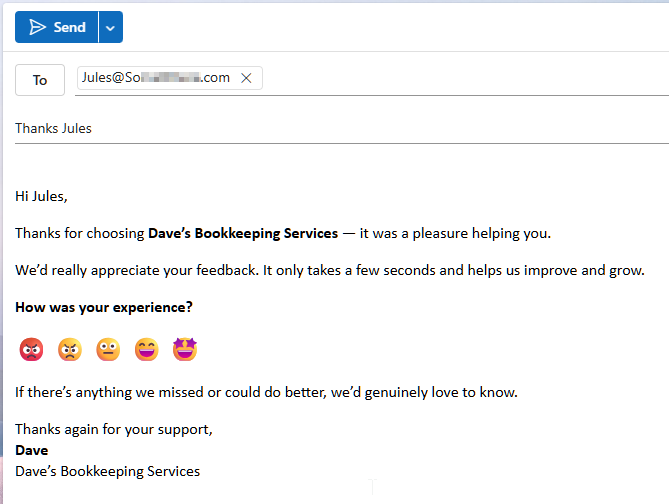Open the Send options dropdown arrow

[111, 27]
